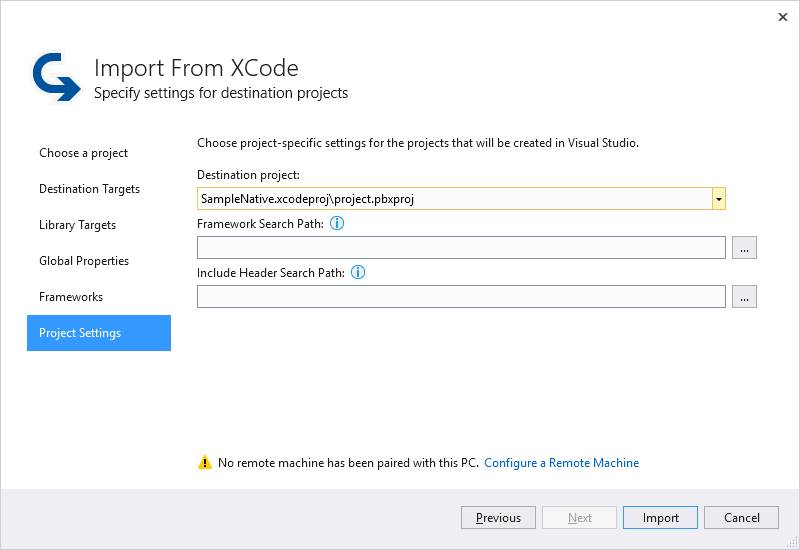Click the Framework Search Path info icon
This screenshot has height=550, width=800.
tap(337, 223)
